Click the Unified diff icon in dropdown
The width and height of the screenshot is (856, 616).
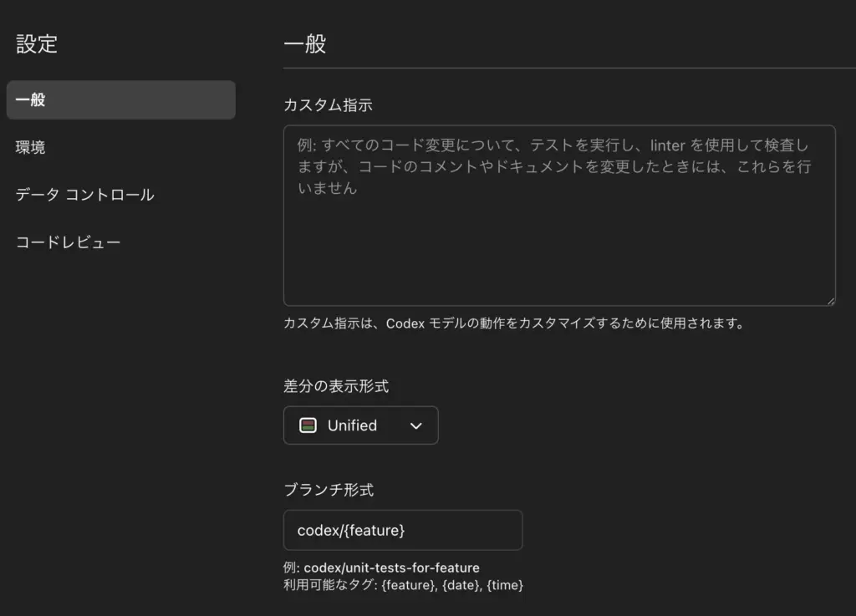[308, 425]
